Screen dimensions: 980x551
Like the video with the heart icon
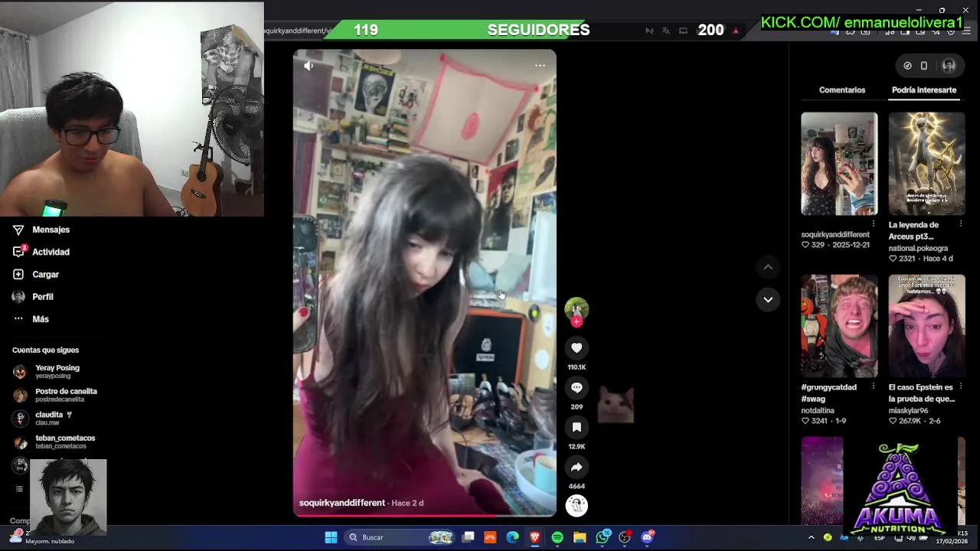click(x=577, y=348)
